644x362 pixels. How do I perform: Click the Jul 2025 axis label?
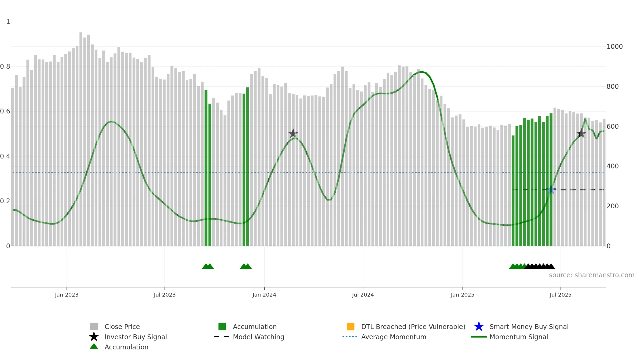pyautogui.click(x=561, y=295)
